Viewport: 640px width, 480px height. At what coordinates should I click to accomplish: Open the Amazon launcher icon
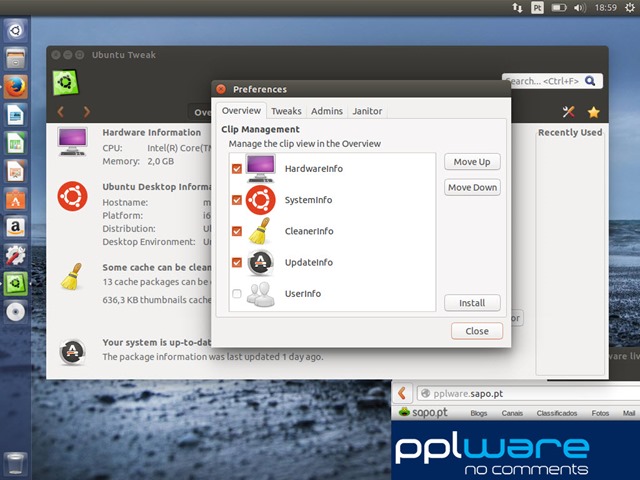click(16, 227)
